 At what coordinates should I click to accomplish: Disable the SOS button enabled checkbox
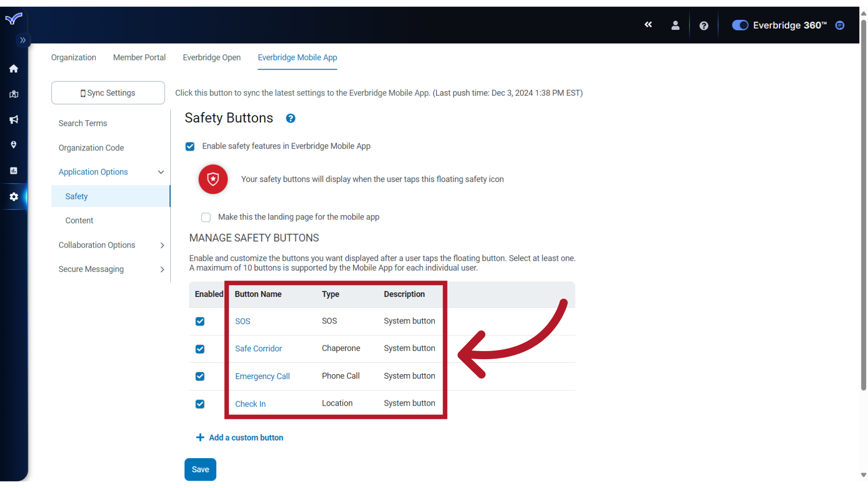[x=200, y=321]
